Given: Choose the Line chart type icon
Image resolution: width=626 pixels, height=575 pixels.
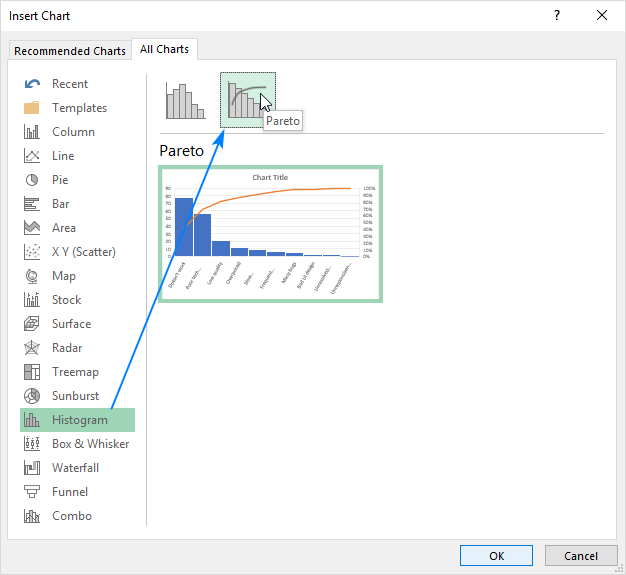Looking at the screenshot, I should pos(32,156).
